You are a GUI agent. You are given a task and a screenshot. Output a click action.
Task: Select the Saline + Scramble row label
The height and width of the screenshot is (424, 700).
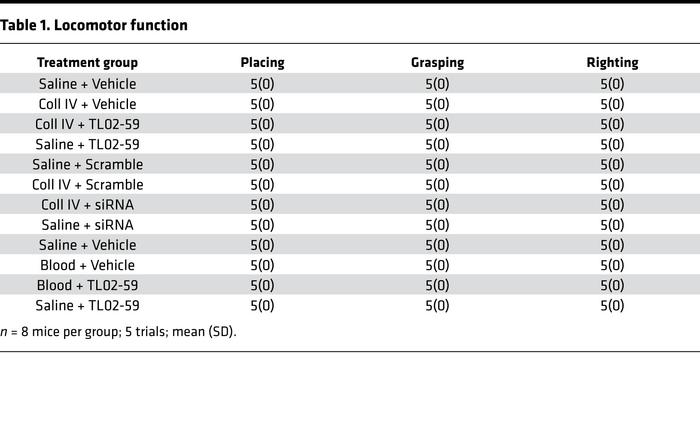click(87, 164)
